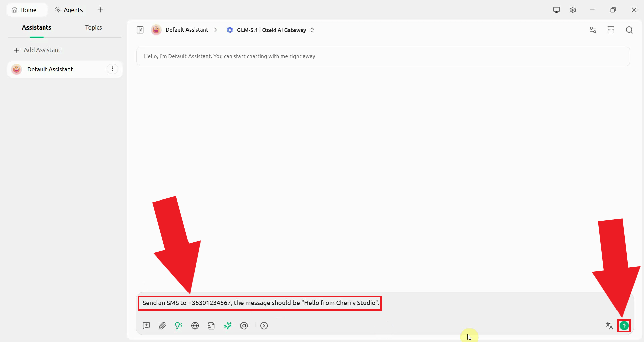Close the Cherry Studio window
This screenshot has width=644, height=342.
click(634, 10)
